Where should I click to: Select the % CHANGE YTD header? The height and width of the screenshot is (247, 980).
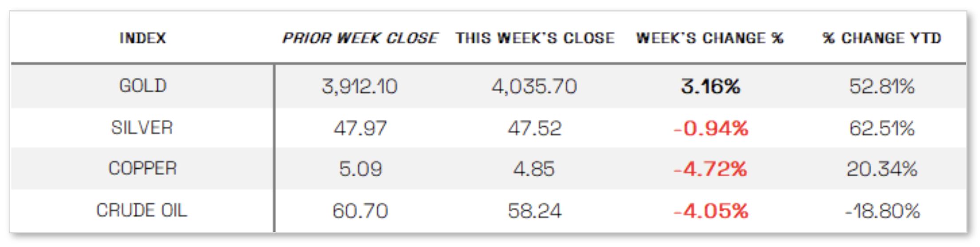click(882, 38)
